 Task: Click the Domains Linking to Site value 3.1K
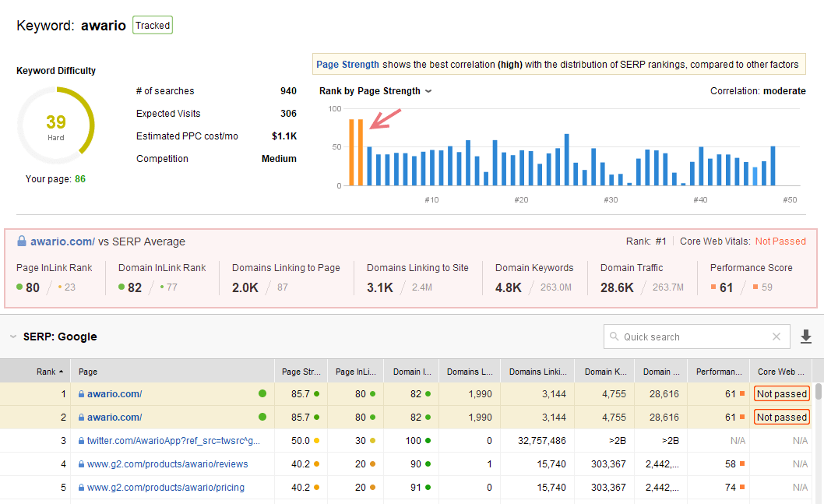click(x=380, y=287)
